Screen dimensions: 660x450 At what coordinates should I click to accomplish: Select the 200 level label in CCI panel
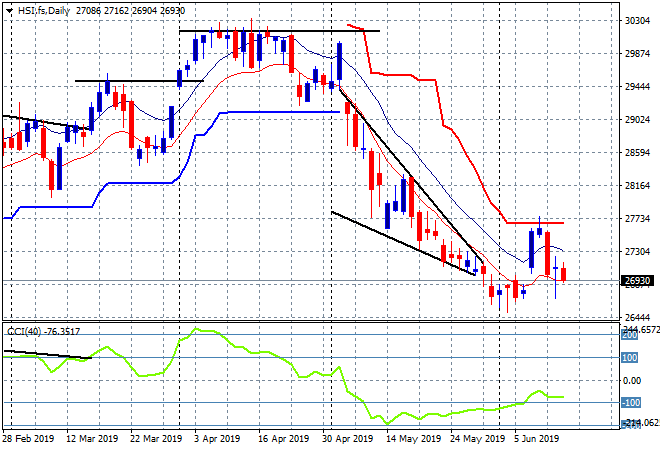pos(630,335)
